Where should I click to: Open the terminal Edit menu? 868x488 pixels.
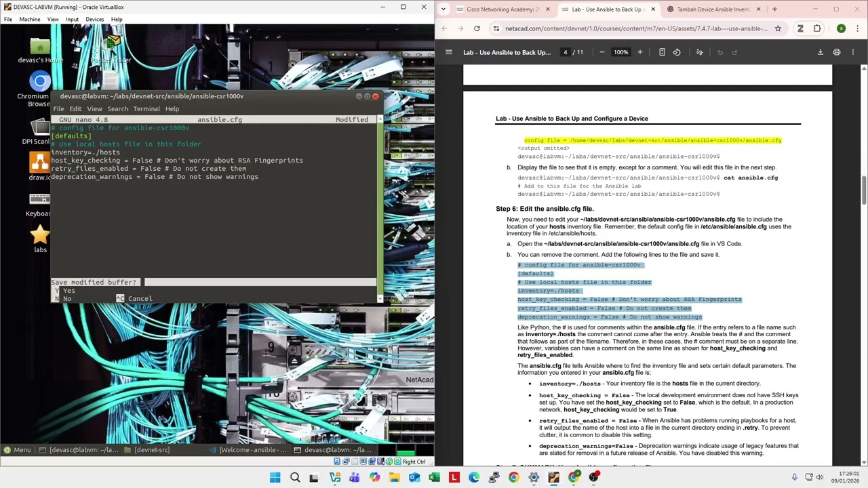(x=75, y=108)
